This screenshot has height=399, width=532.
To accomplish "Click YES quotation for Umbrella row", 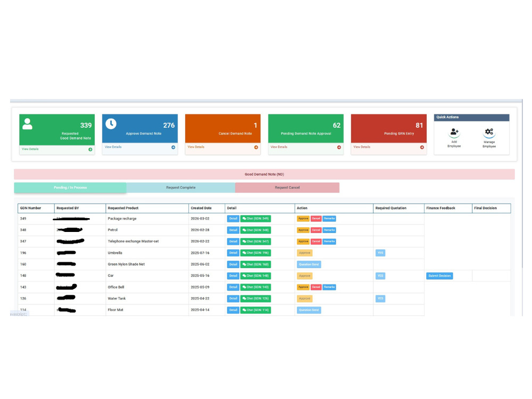I will (380, 253).
